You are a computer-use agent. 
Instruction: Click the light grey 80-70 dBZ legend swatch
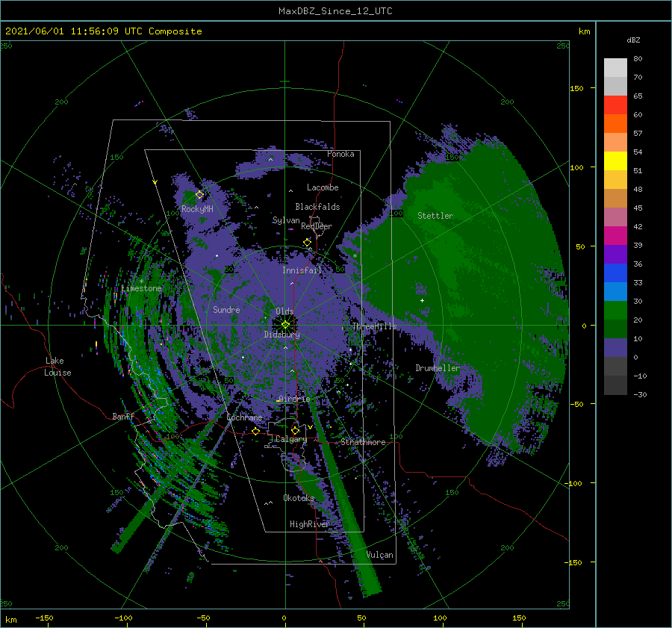tap(615, 68)
